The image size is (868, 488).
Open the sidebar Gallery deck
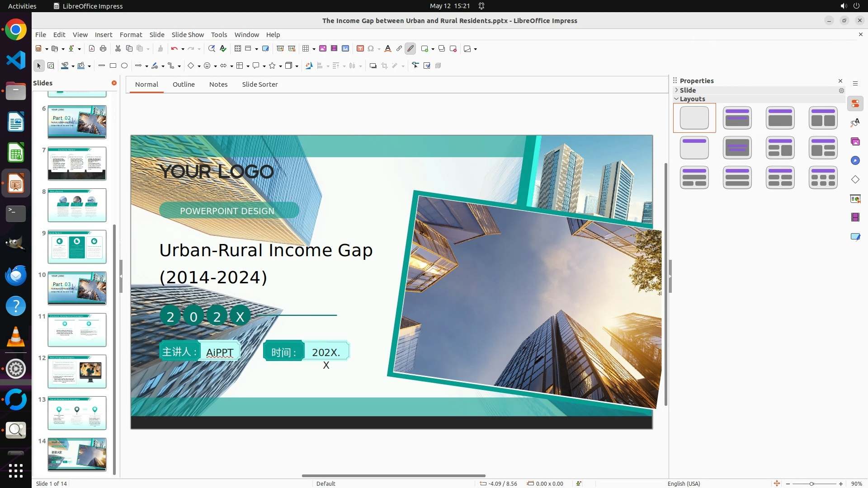tap(855, 141)
